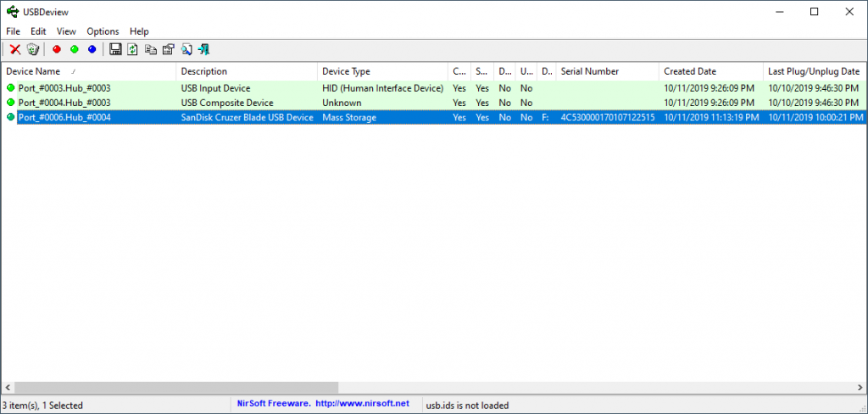Click the 'USB Input Device' description cell
This screenshot has height=414, width=868.
[x=216, y=88]
